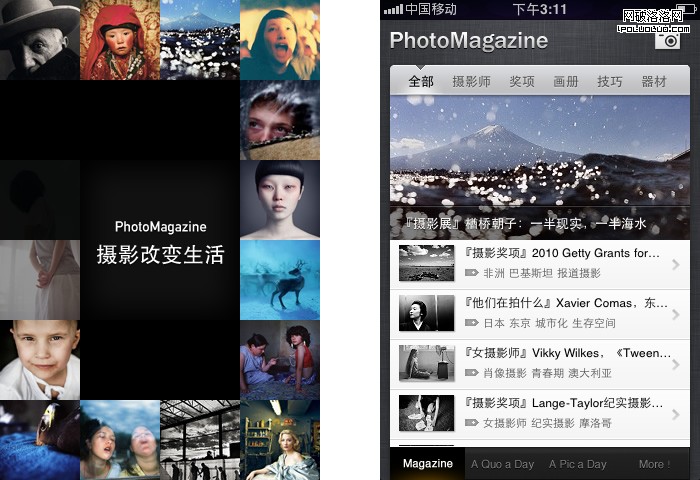
Task: Click tag icon under Lange-Taylor article
Action: pyautogui.click(x=472, y=423)
